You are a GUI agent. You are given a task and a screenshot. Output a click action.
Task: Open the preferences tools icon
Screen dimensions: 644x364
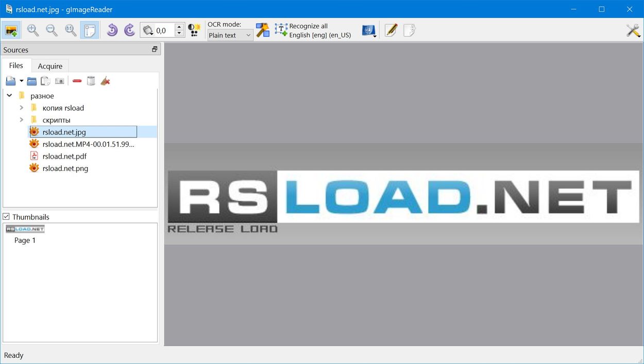tap(633, 30)
